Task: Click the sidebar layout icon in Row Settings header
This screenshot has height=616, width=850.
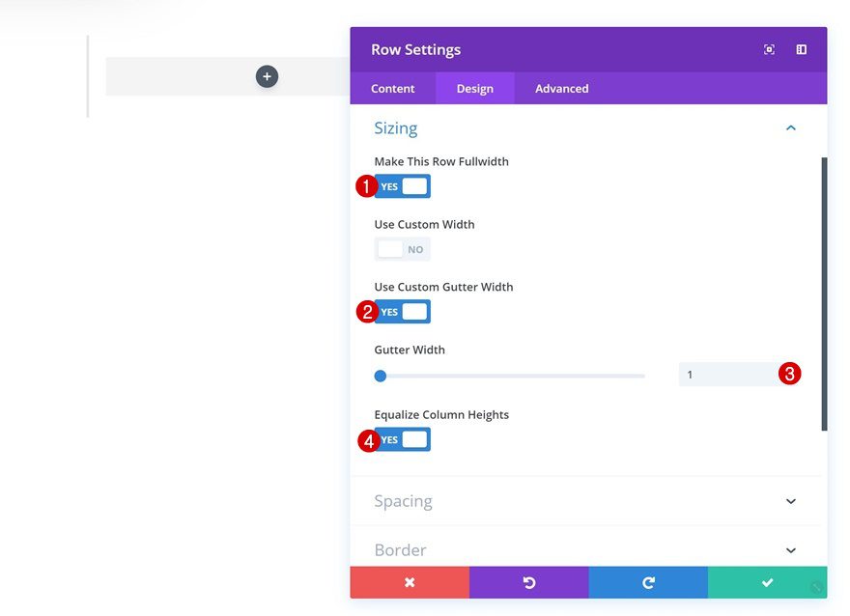Action: point(801,48)
